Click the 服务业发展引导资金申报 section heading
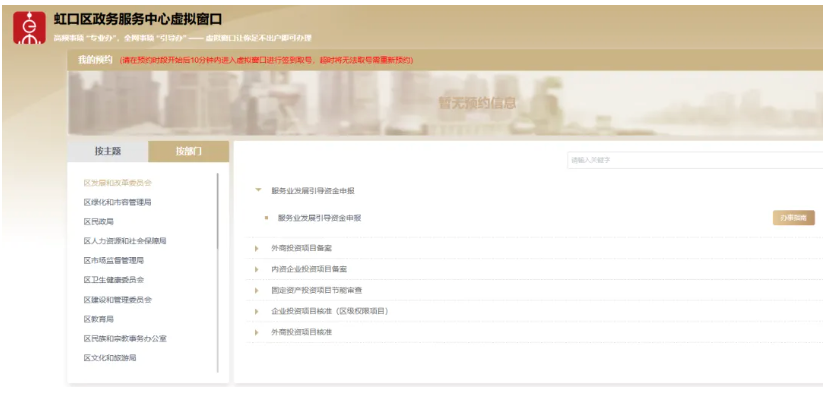Viewport: 833px width, 401px height. point(313,191)
